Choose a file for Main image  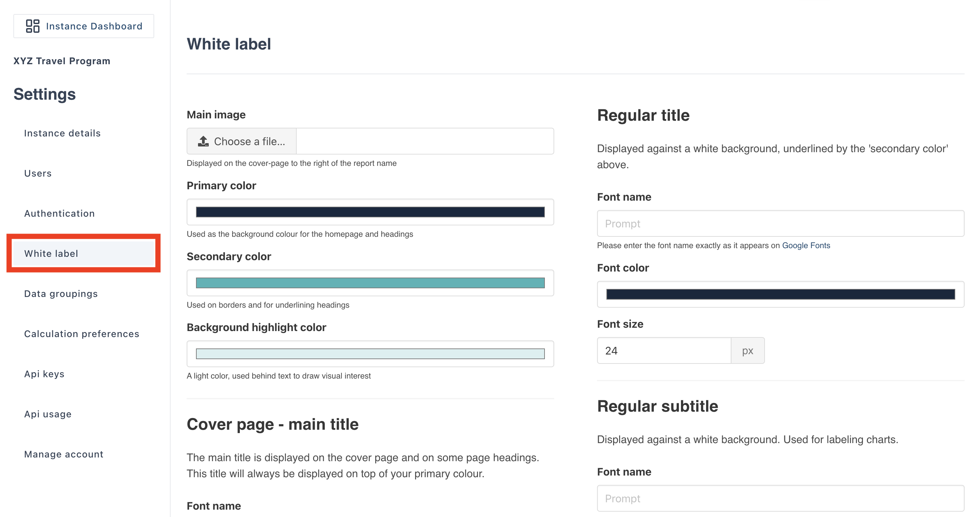(x=241, y=141)
